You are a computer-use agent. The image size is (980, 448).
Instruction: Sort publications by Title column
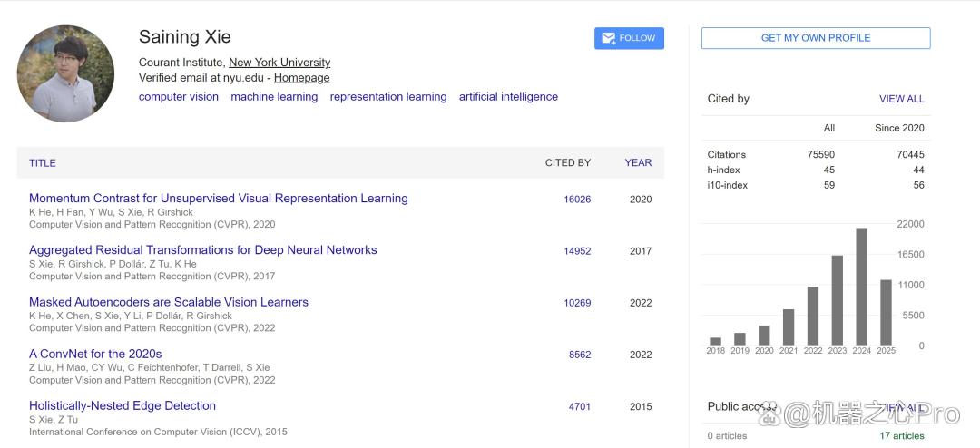coord(43,163)
